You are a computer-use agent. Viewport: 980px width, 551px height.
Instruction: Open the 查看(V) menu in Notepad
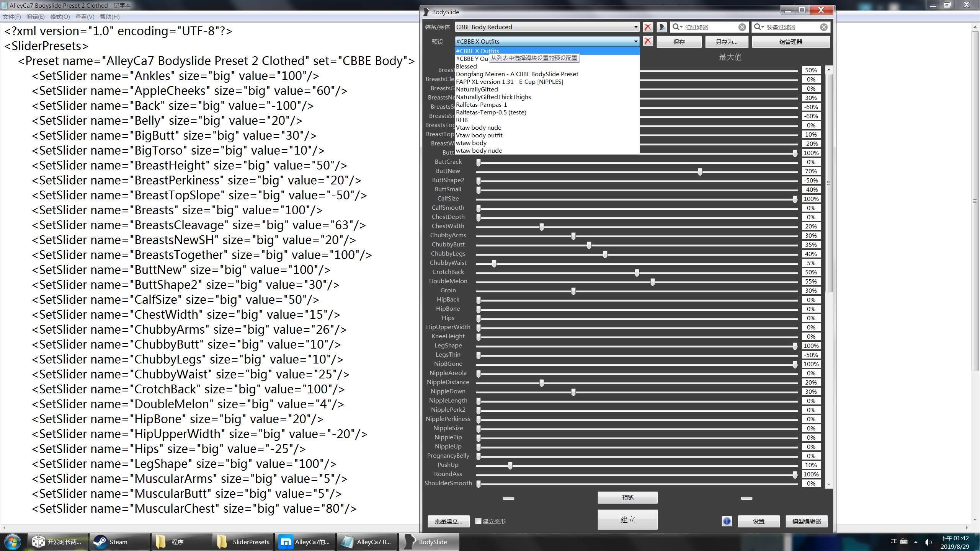pos(85,17)
